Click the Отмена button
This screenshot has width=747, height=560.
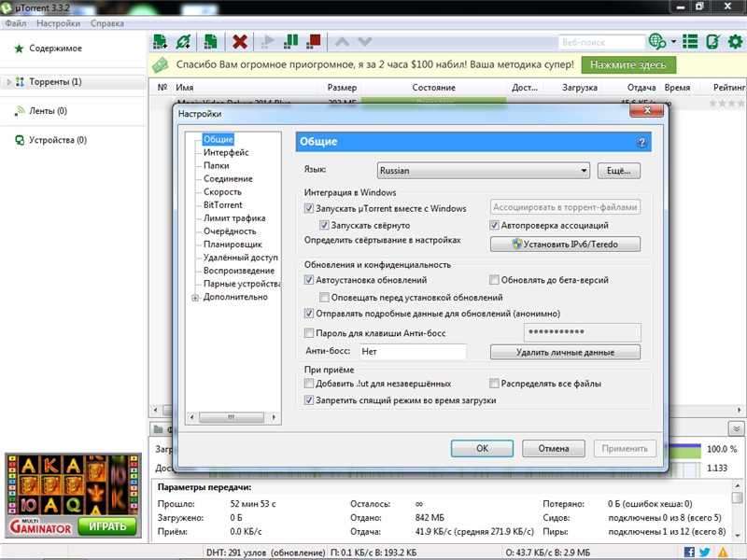point(554,448)
